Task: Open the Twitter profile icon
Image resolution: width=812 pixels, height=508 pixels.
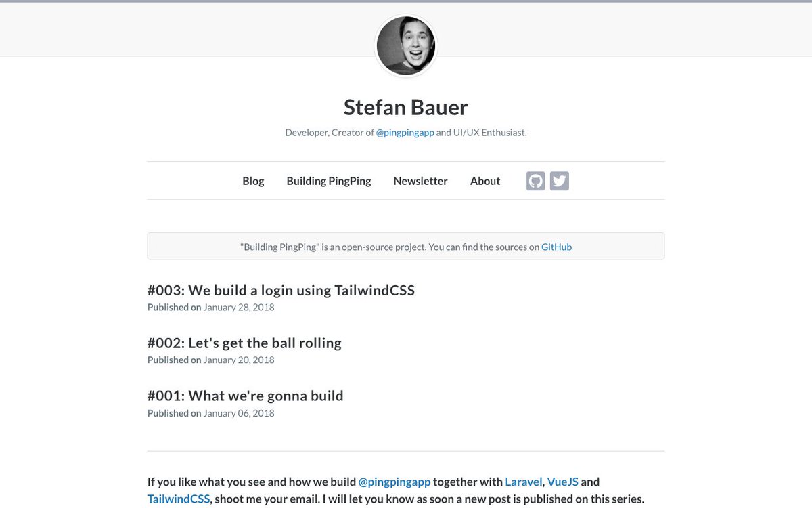Action: 560,181
